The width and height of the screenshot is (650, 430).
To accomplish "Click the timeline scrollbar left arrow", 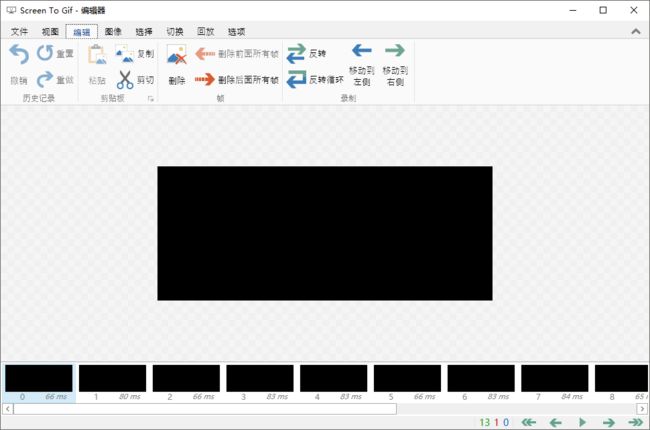I will click(x=7, y=409).
